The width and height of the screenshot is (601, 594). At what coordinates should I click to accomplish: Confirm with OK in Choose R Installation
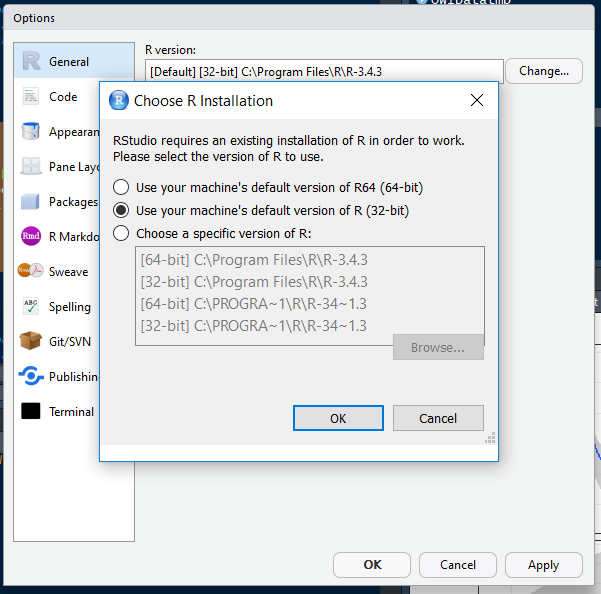(x=338, y=418)
